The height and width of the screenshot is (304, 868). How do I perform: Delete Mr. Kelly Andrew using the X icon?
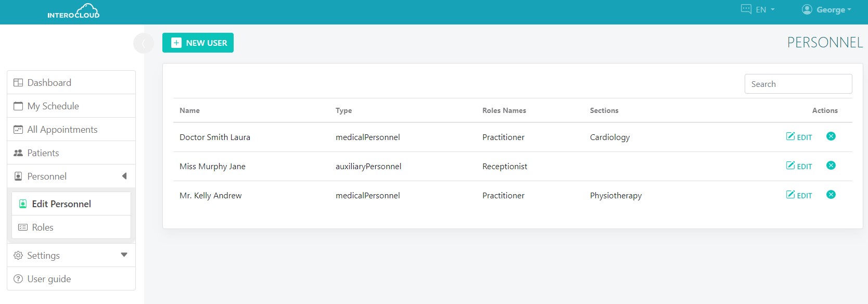click(831, 195)
